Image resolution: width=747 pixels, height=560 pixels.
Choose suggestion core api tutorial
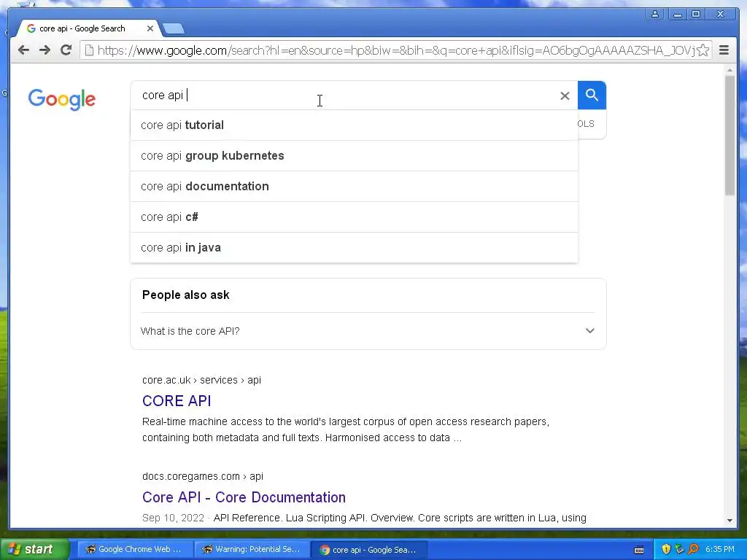coord(354,125)
